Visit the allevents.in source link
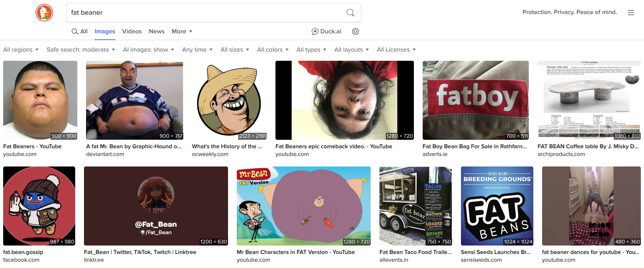The image size is (644, 268). (x=394, y=260)
